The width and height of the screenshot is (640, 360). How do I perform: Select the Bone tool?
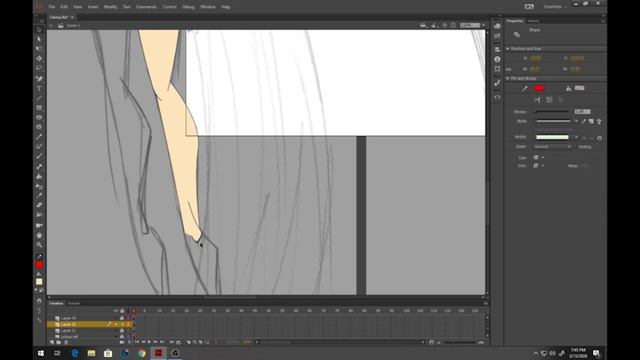tap(39, 167)
